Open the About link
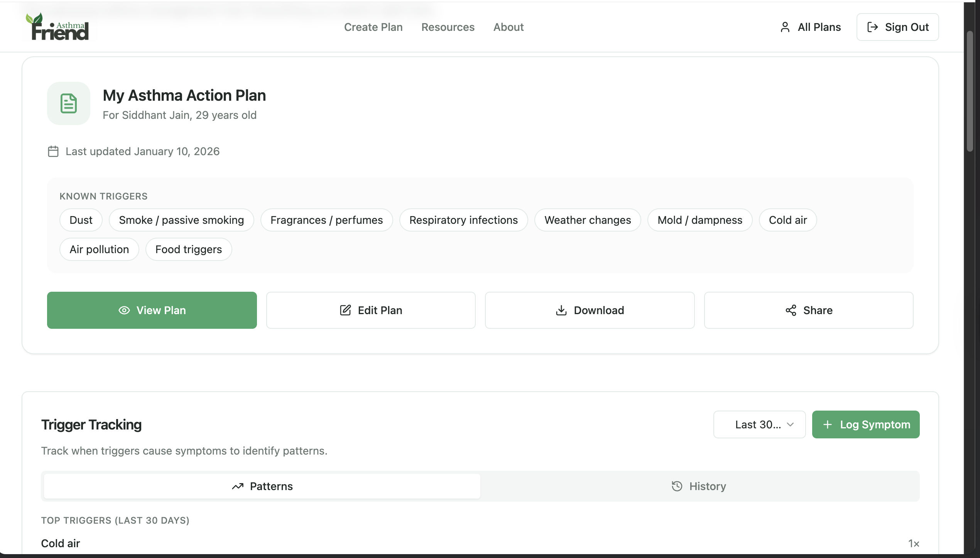The height and width of the screenshot is (558, 980). (x=508, y=27)
